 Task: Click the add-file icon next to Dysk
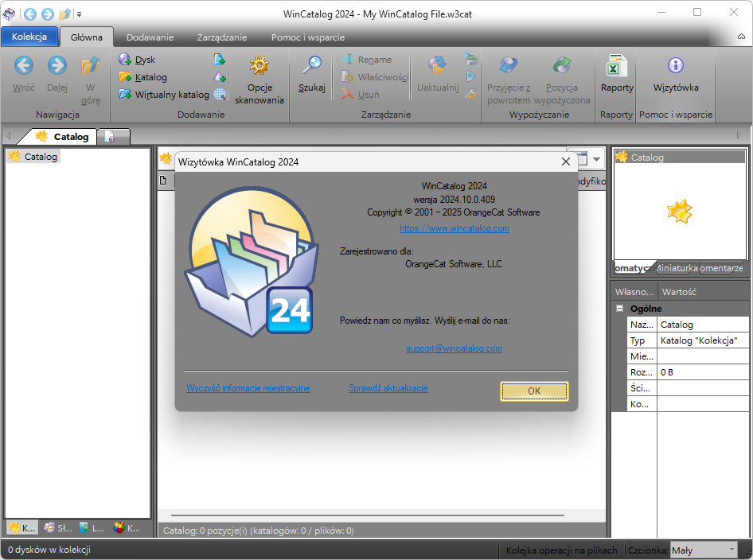[x=220, y=59]
